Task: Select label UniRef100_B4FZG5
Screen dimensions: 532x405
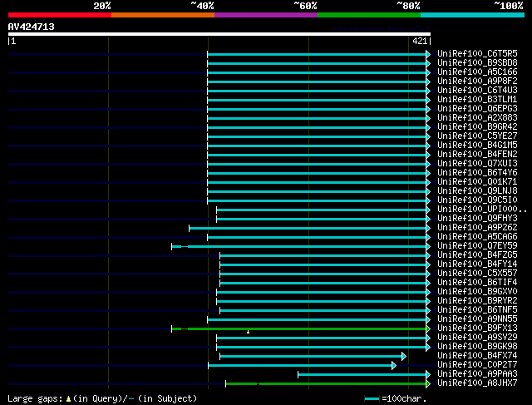Action: tap(477, 255)
